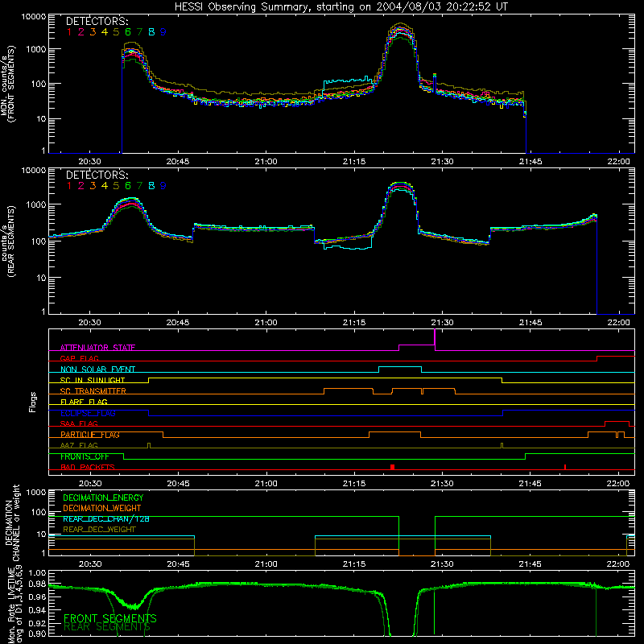Select red detector 1 in rear segments legend

69,186
